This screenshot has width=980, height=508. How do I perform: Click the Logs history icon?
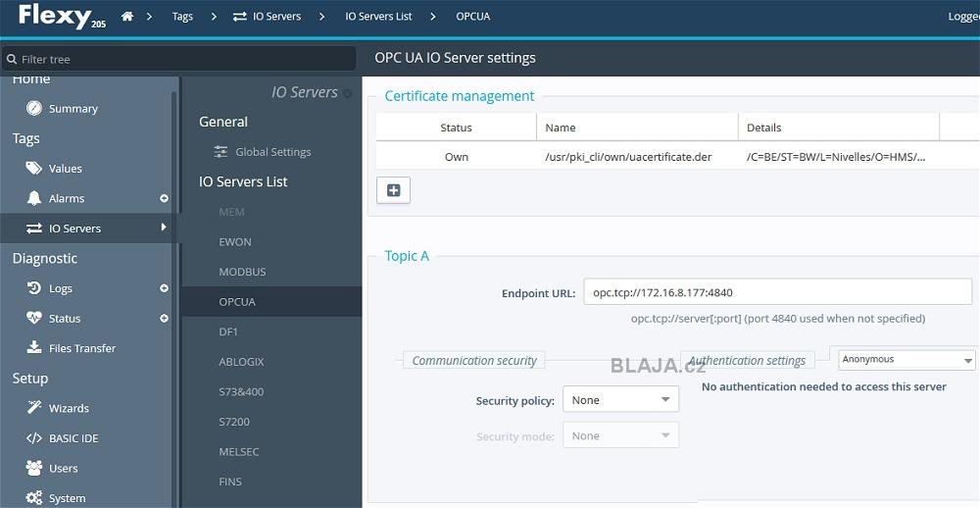(x=33, y=287)
